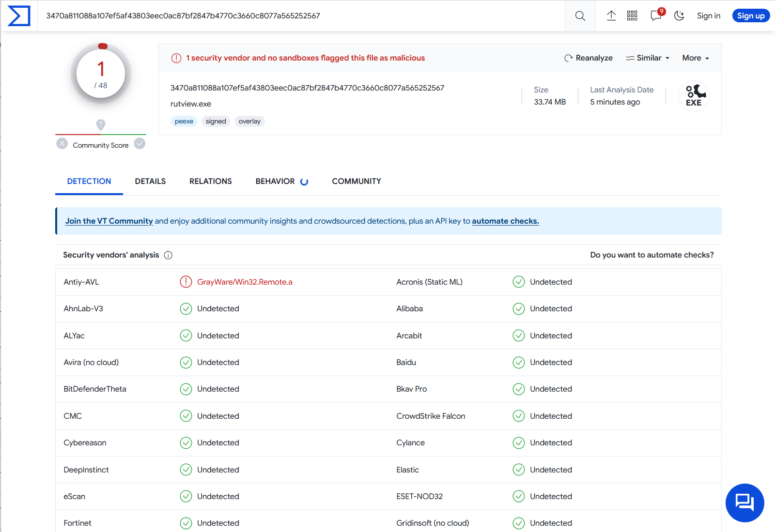Screen dimensions: 775x532
Task: Switch to the RELATIONS tab
Action: (x=210, y=181)
